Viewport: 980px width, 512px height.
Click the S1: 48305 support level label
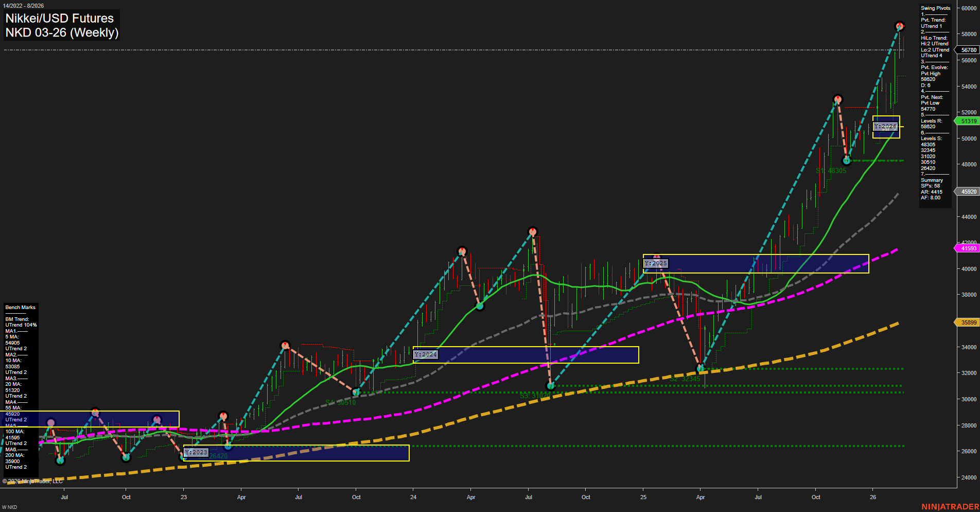point(830,170)
